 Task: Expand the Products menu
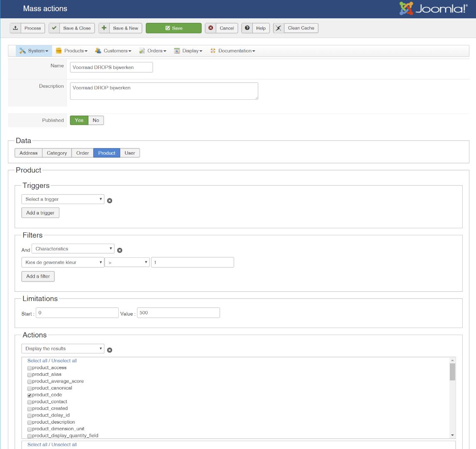click(72, 51)
